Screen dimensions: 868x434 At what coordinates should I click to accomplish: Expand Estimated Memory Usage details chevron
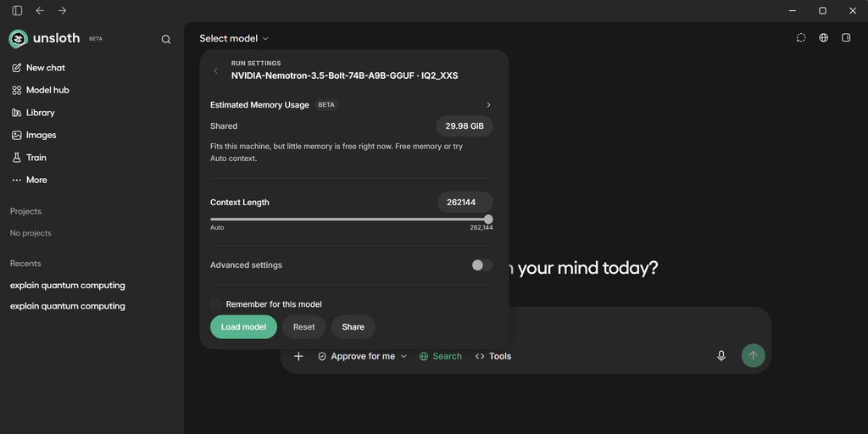[488, 104]
